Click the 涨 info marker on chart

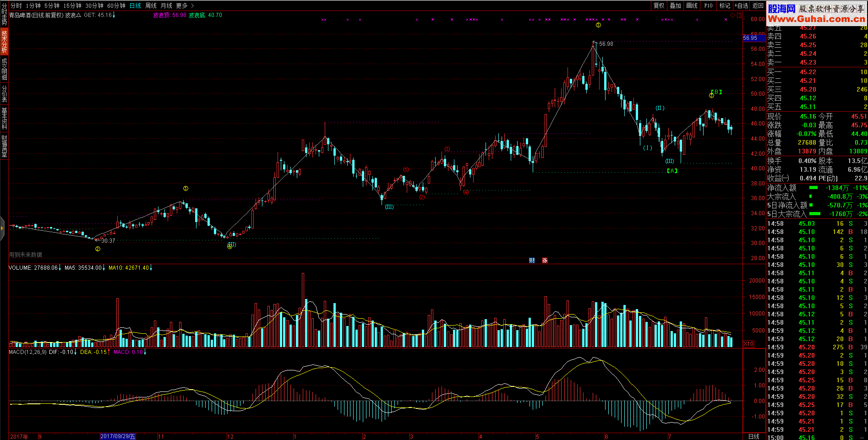(x=545, y=260)
